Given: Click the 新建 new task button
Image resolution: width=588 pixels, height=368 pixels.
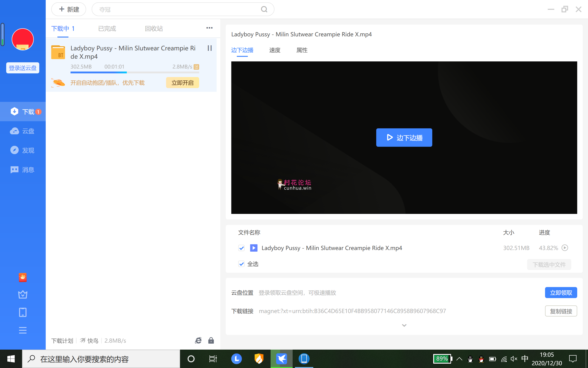Looking at the screenshot, I should 69,9.
